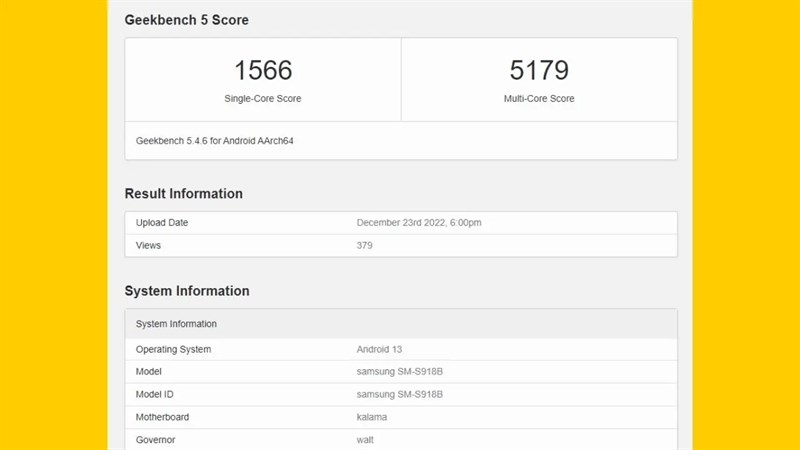Viewport: 800px width, 450px height.
Task: Select the Android 13 value
Action: (x=379, y=349)
